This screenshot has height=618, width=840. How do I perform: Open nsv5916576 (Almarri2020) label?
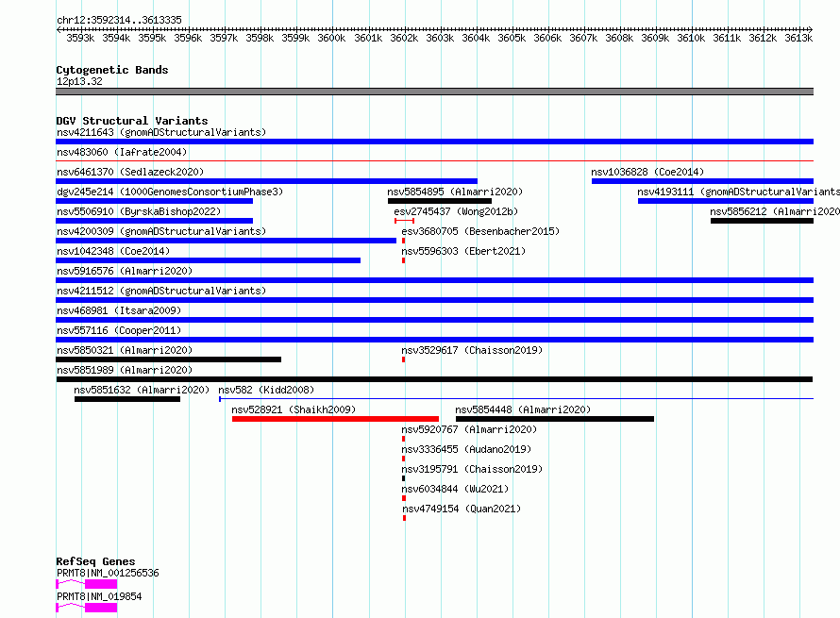coord(125,271)
